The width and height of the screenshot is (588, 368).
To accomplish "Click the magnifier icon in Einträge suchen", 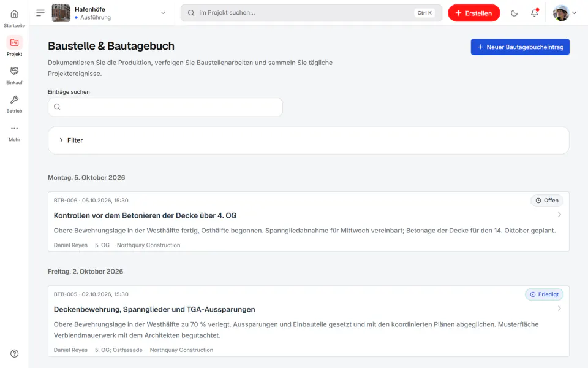I will [57, 107].
